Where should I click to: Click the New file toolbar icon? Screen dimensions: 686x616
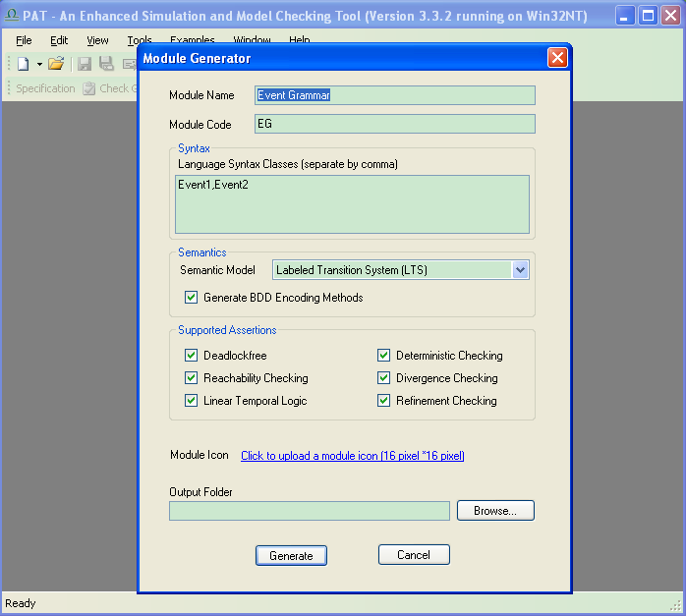tap(24, 64)
